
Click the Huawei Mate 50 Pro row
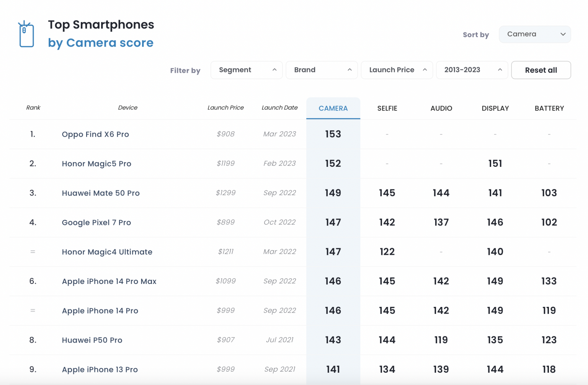tap(100, 193)
